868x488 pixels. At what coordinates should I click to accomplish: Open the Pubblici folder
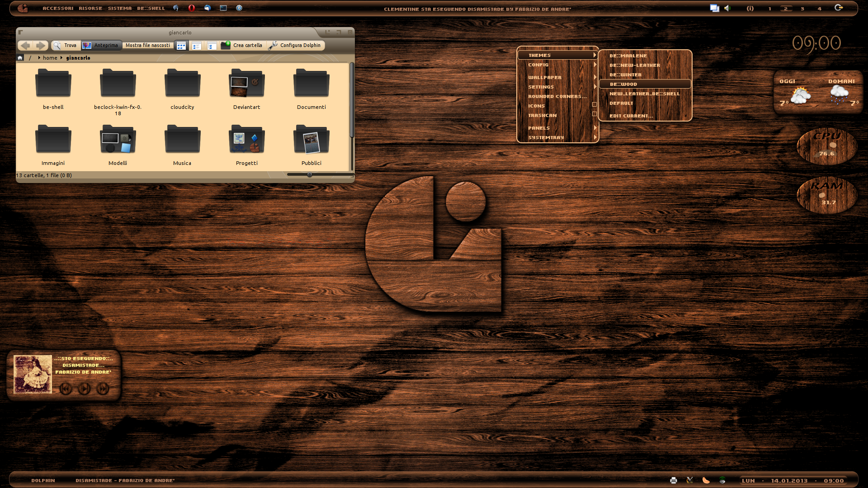[x=311, y=145]
